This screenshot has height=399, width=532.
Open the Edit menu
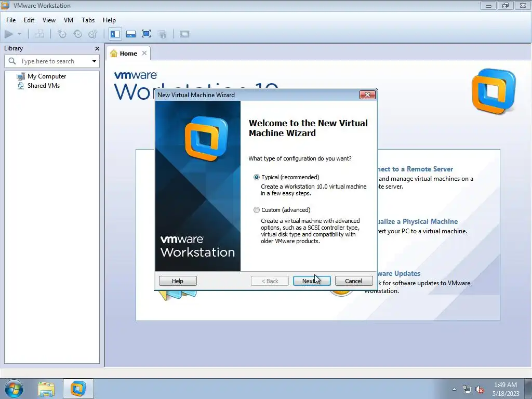click(29, 20)
